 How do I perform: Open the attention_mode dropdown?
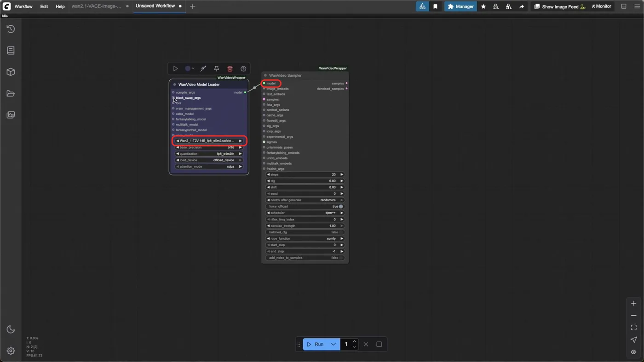tap(209, 167)
